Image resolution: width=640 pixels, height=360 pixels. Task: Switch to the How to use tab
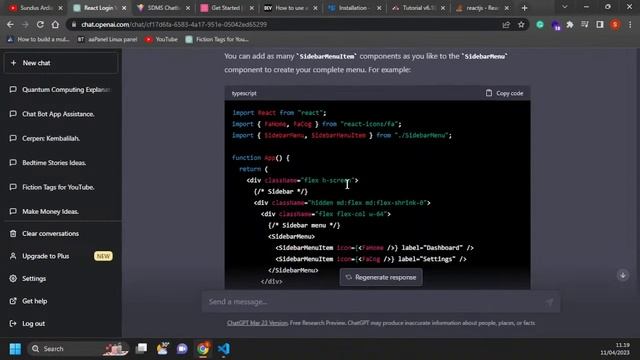(x=291, y=8)
